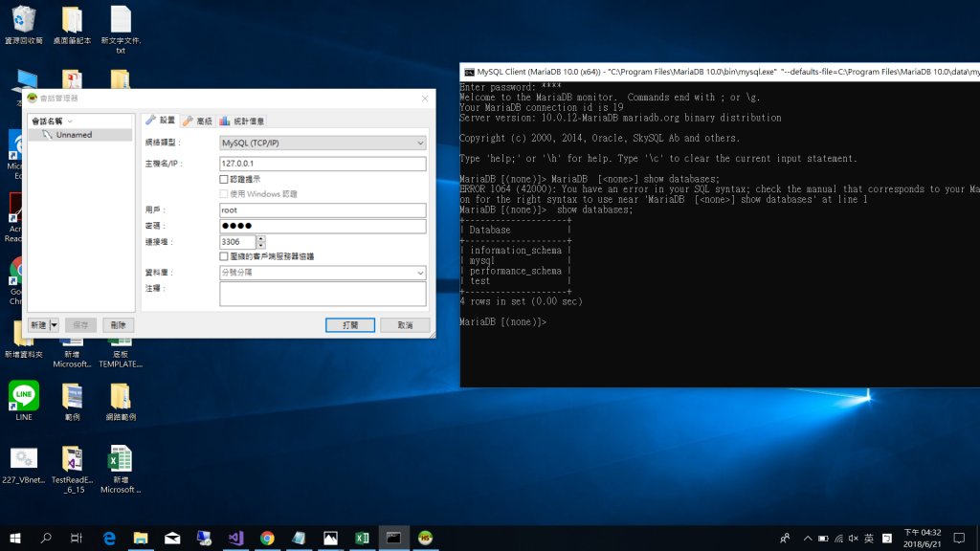Expand the database (資料庫) dropdown
980x551 pixels.
[x=420, y=273]
